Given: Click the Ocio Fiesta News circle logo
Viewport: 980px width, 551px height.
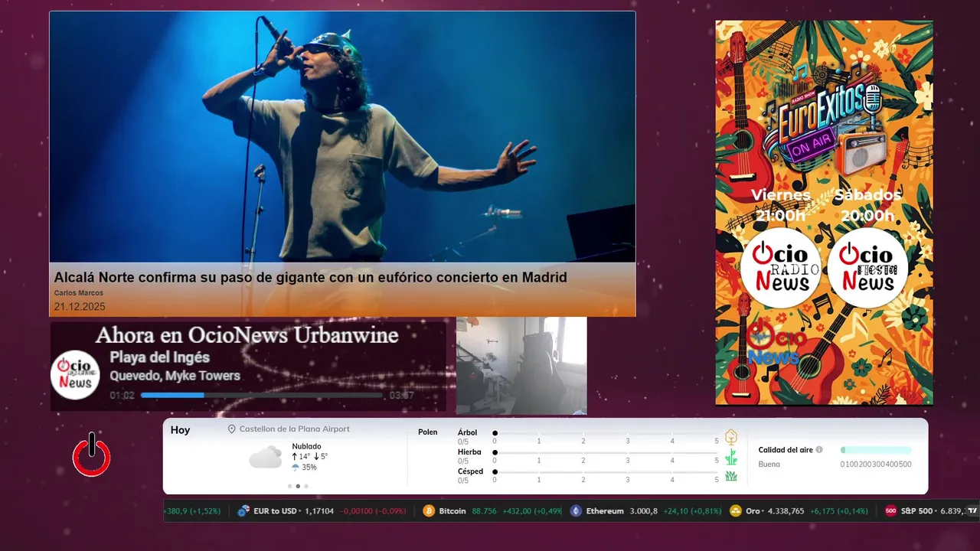Looking at the screenshot, I should click(867, 268).
